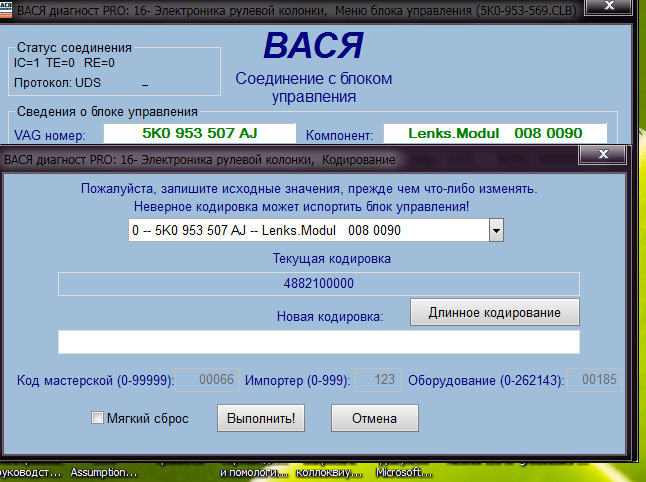Click the Код мастерской field 00066

click(x=207, y=379)
